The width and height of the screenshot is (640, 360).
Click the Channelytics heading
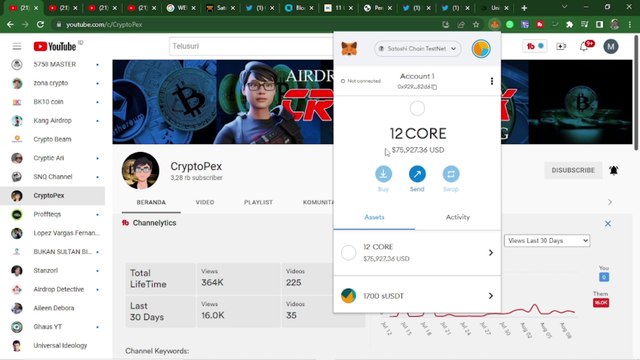coord(154,223)
